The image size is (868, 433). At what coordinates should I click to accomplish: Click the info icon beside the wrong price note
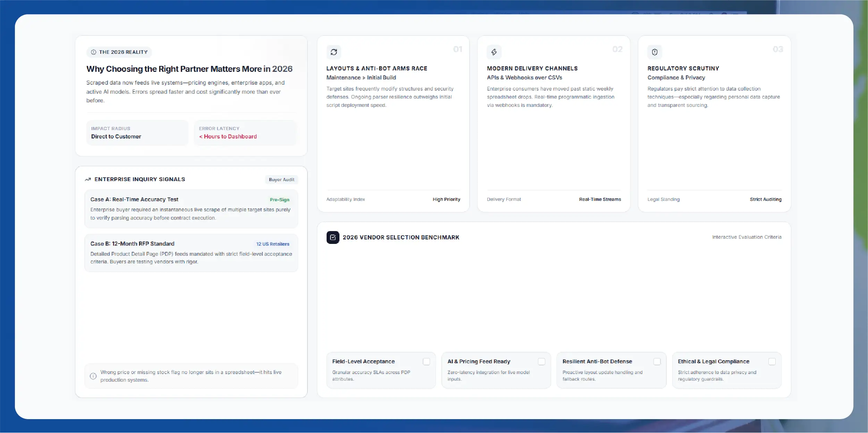point(93,376)
